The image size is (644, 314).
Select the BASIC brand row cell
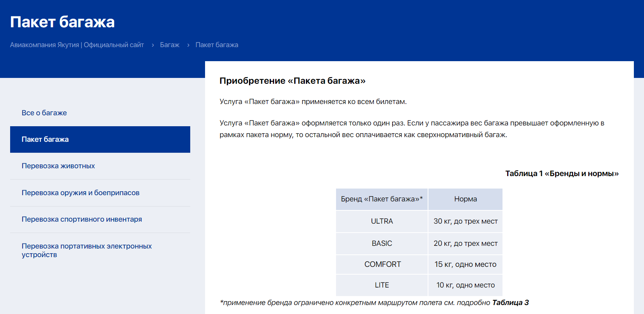pyautogui.click(x=382, y=243)
